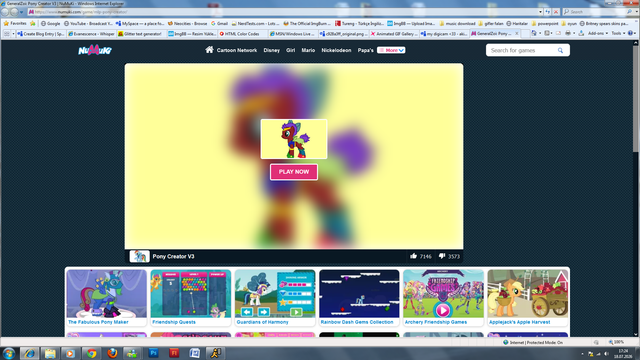
Task: Expand the tab list dropdown arrow
Action: [13, 33]
